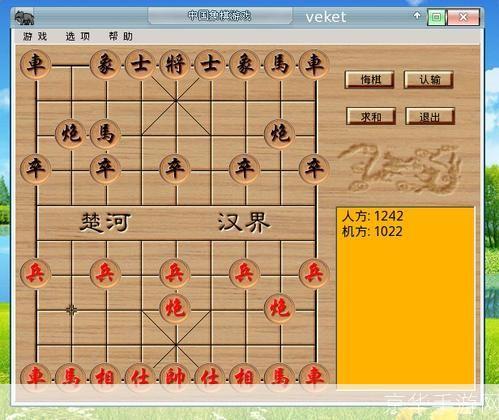Image resolution: width=499 pixels, height=420 pixels.
Task: Pick the black elephant 象 right of the general
Action: click(x=244, y=64)
